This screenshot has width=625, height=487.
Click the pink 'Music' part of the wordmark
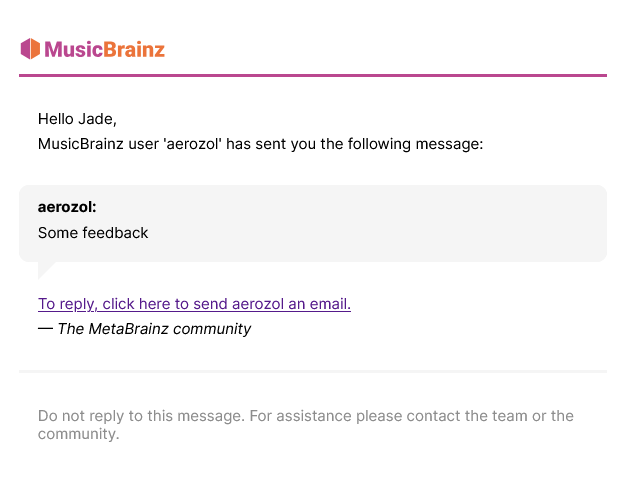[x=74, y=49]
